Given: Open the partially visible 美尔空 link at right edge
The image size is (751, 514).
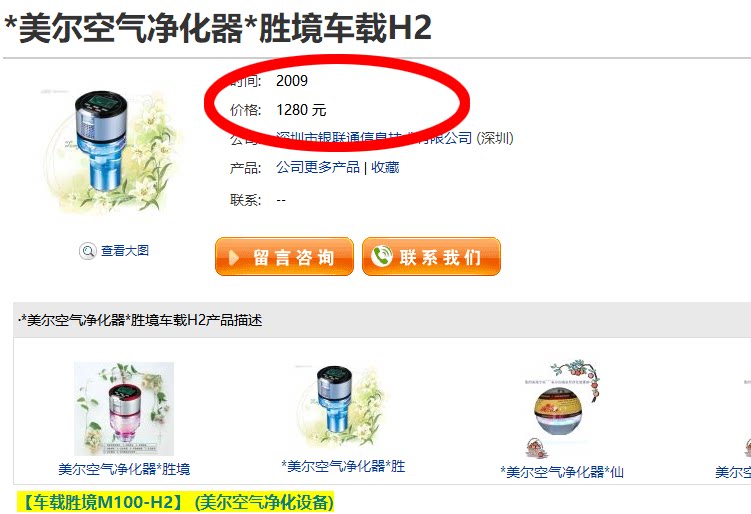Looking at the screenshot, I should click(x=733, y=472).
